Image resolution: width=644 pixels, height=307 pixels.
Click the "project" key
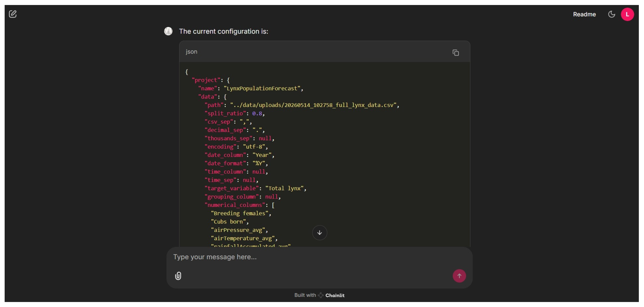(x=206, y=80)
